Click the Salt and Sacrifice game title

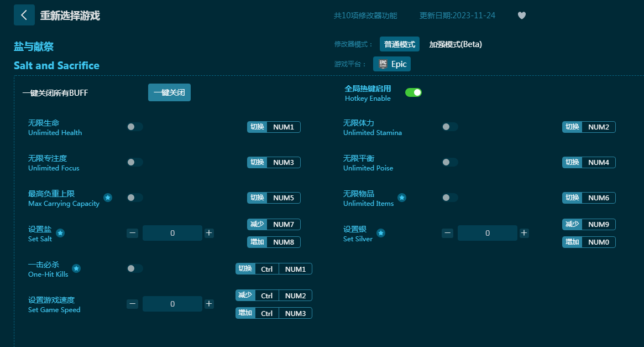[x=57, y=65]
